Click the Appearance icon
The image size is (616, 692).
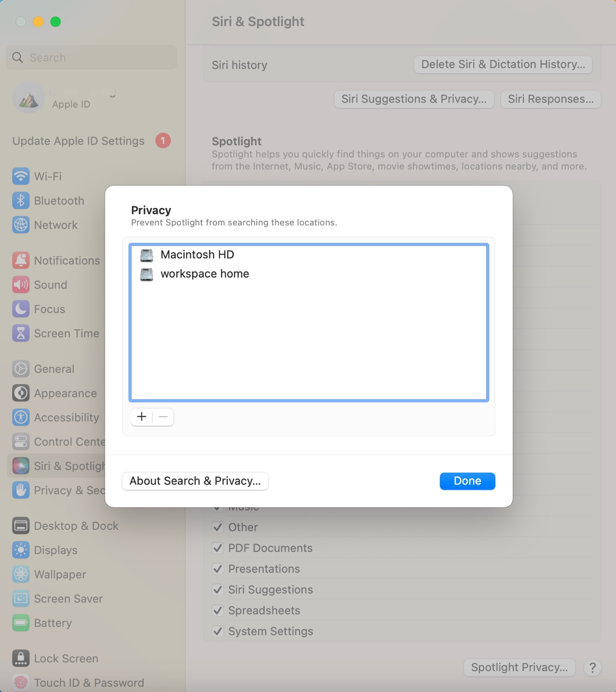(x=21, y=393)
